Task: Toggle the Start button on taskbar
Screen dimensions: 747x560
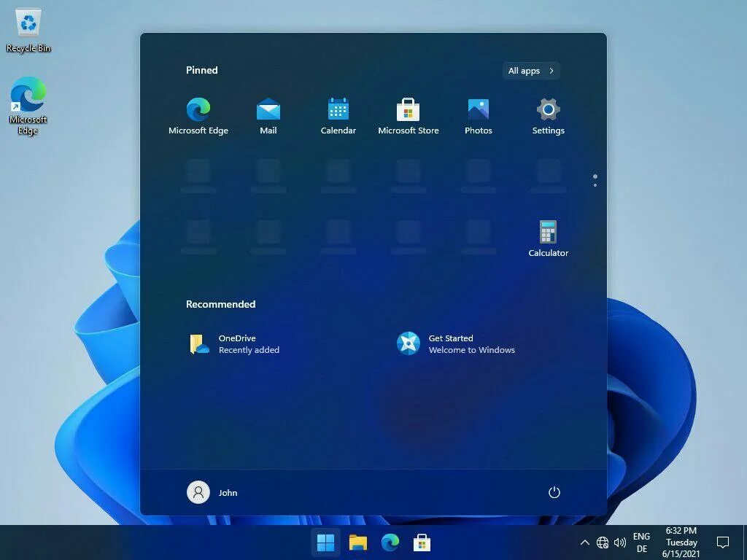Action: [x=325, y=542]
